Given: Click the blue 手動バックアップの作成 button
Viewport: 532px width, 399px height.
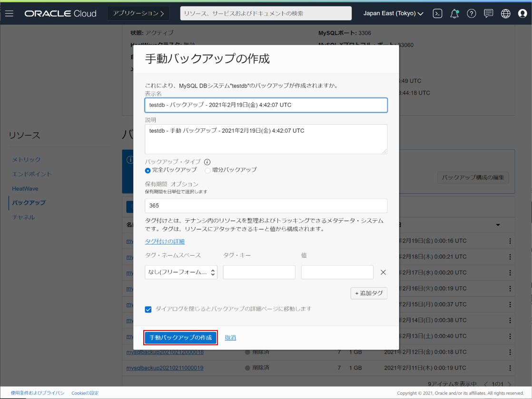Looking at the screenshot, I should [181, 338].
